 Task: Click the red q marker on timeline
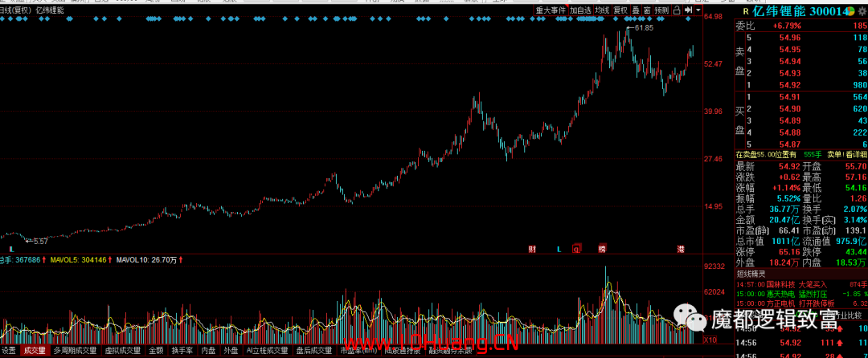pos(575,249)
